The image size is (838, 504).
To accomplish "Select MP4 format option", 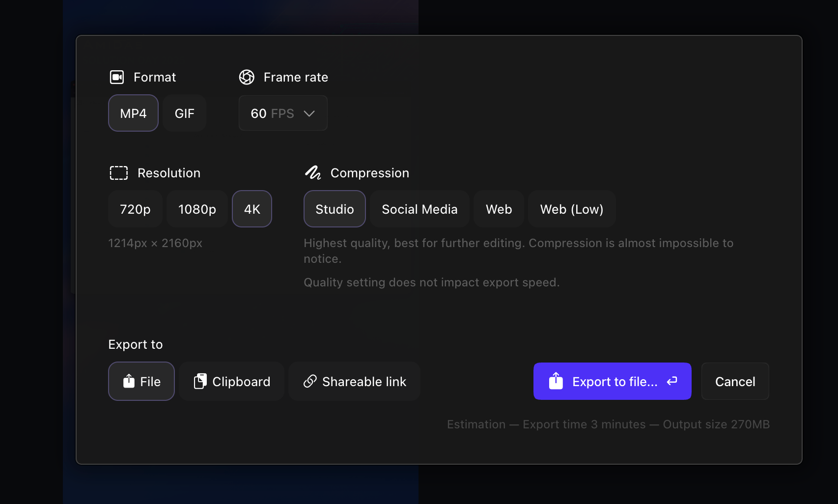I will [133, 113].
